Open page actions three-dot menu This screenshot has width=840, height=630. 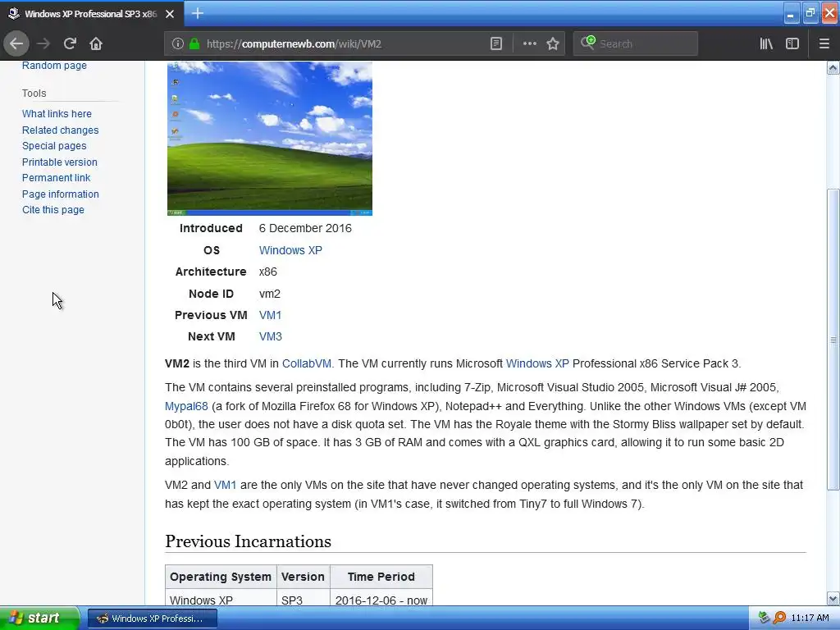pyautogui.click(x=529, y=44)
